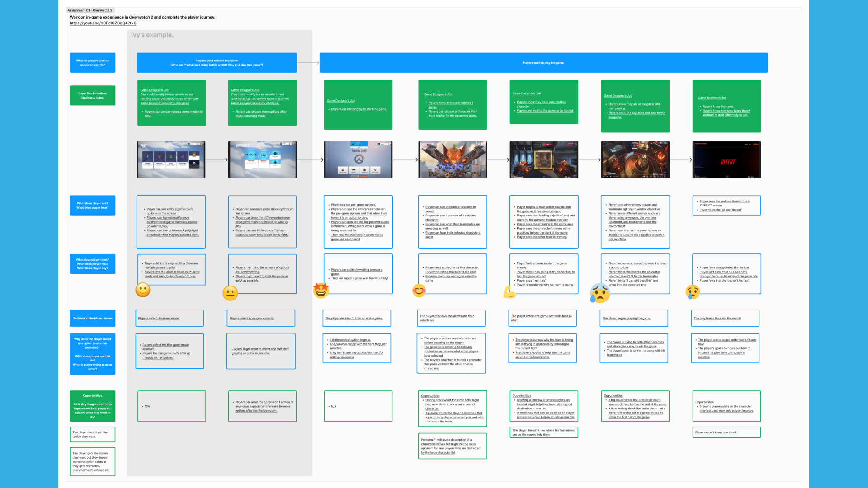Select the FINDING GAME screenshot thumbnail
Image resolution: width=868 pixels, height=488 pixels.
[358, 160]
